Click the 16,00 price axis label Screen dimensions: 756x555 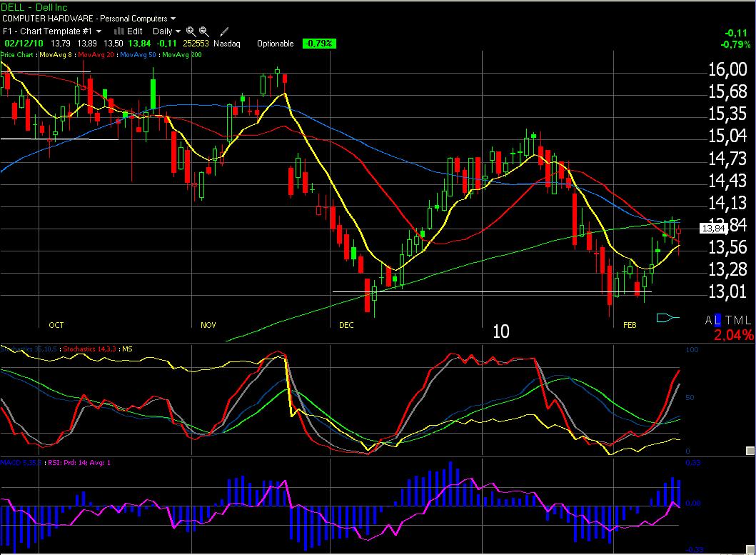(727, 69)
